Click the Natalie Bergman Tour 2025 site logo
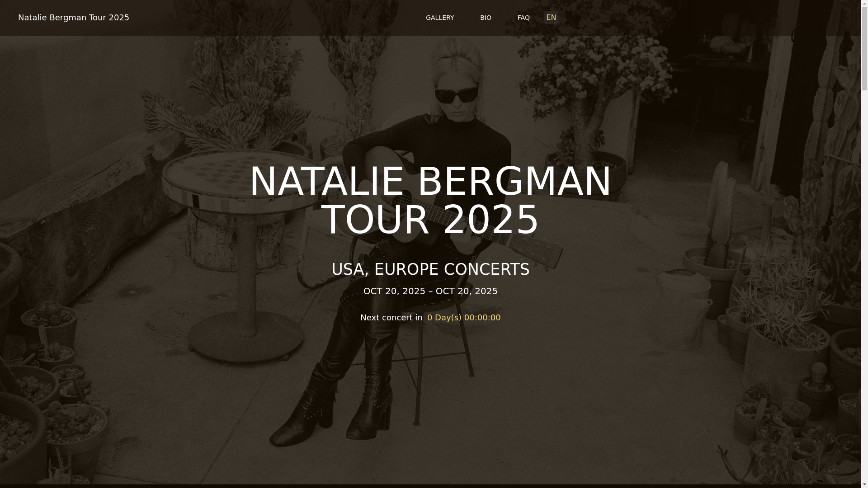 [74, 17]
